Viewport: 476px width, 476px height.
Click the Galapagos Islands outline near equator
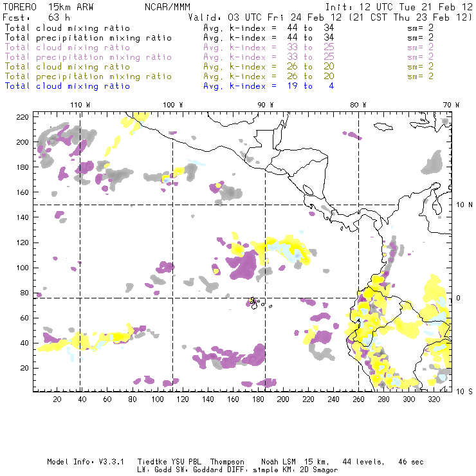point(255,303)
